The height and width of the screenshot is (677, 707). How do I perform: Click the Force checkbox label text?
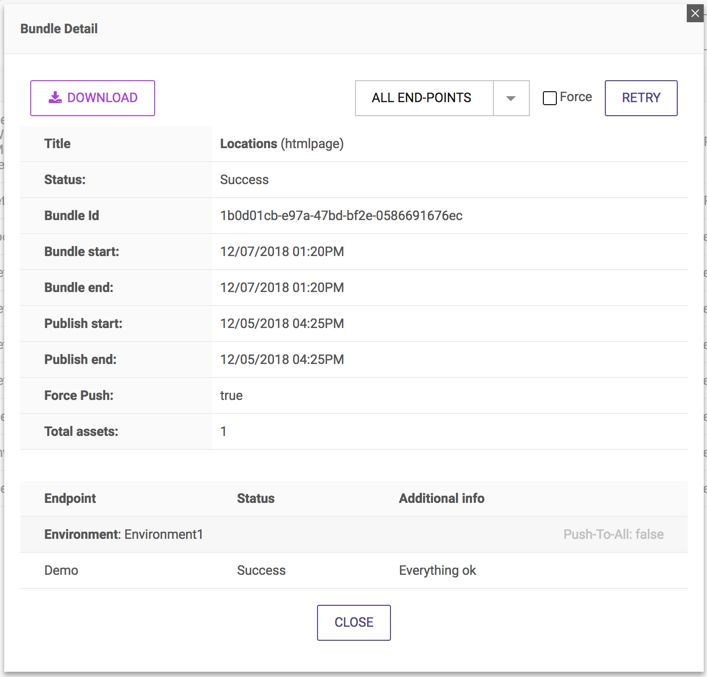pyautogui.click(x=576, y=97)
